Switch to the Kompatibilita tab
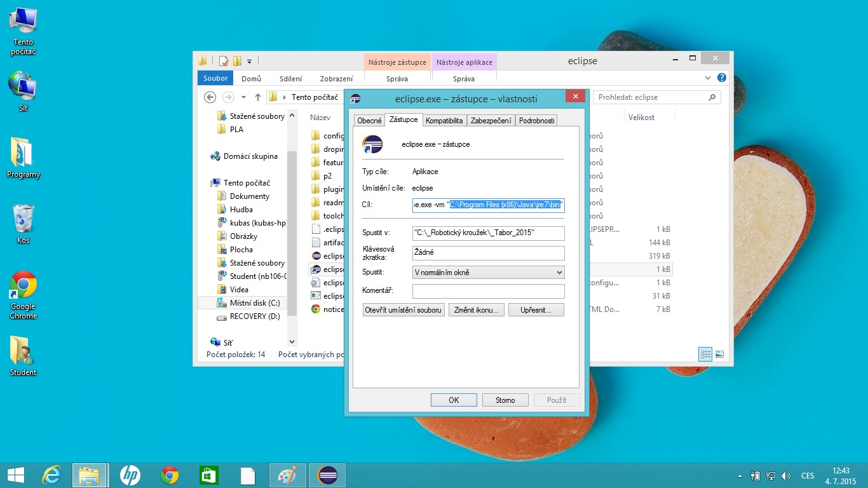868x488 pixels. pos(444,120)
